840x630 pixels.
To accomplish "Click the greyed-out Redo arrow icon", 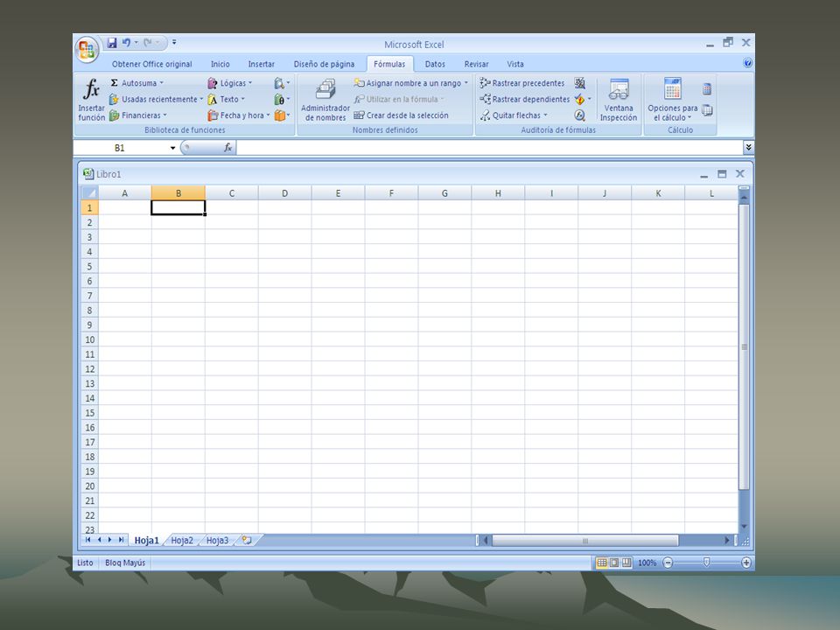I will click(x=148, y=43).
